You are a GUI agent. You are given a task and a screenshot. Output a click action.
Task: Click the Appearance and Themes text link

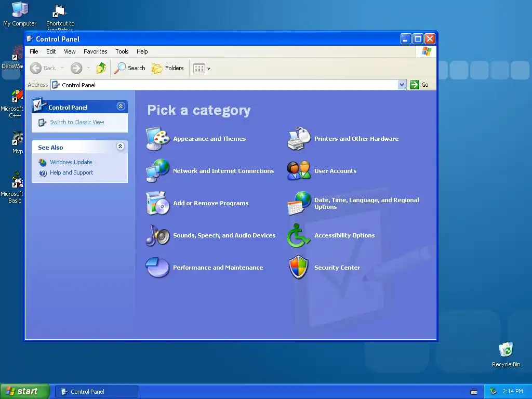point(209,139)
